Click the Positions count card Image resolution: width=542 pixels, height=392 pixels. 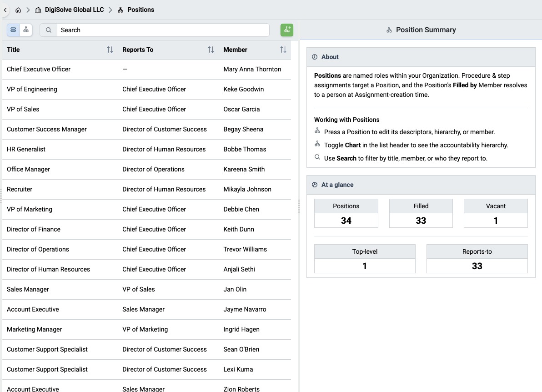[346, 213]
